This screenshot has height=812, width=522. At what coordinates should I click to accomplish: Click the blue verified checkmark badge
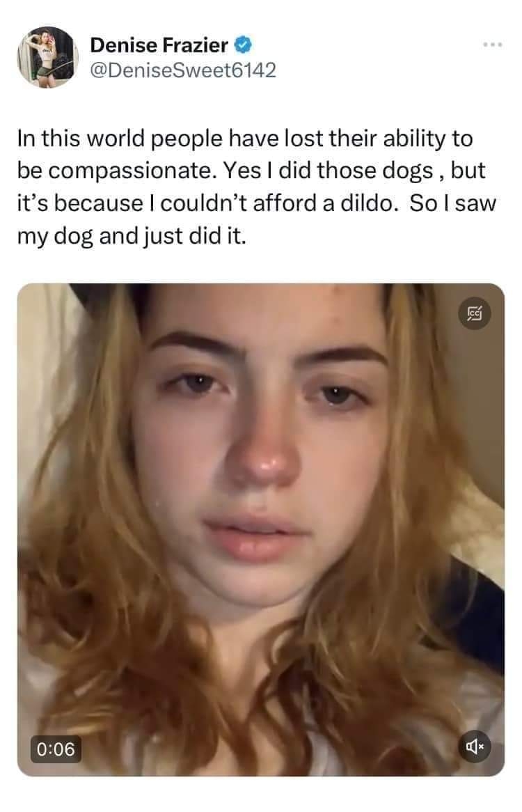click(243, 45)
